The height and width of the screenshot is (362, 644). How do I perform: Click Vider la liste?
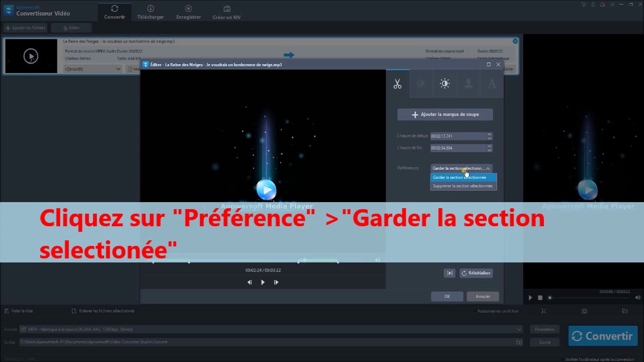[x=19, y=311]
